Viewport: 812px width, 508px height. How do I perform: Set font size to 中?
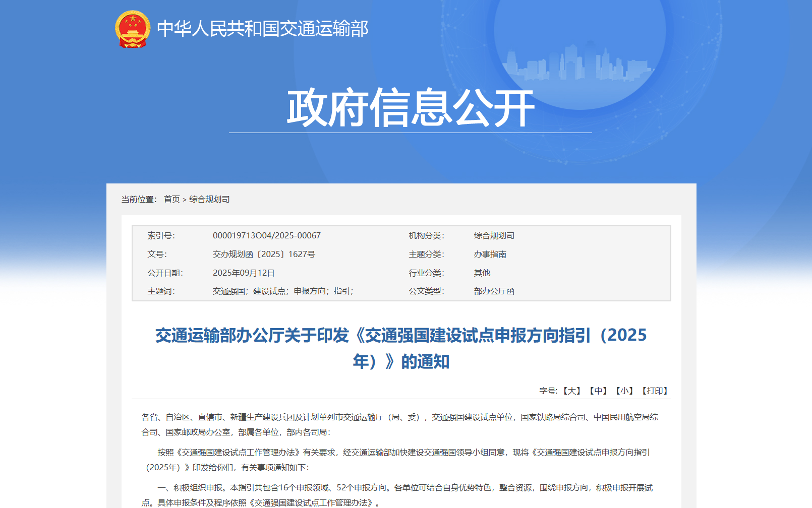598,391
